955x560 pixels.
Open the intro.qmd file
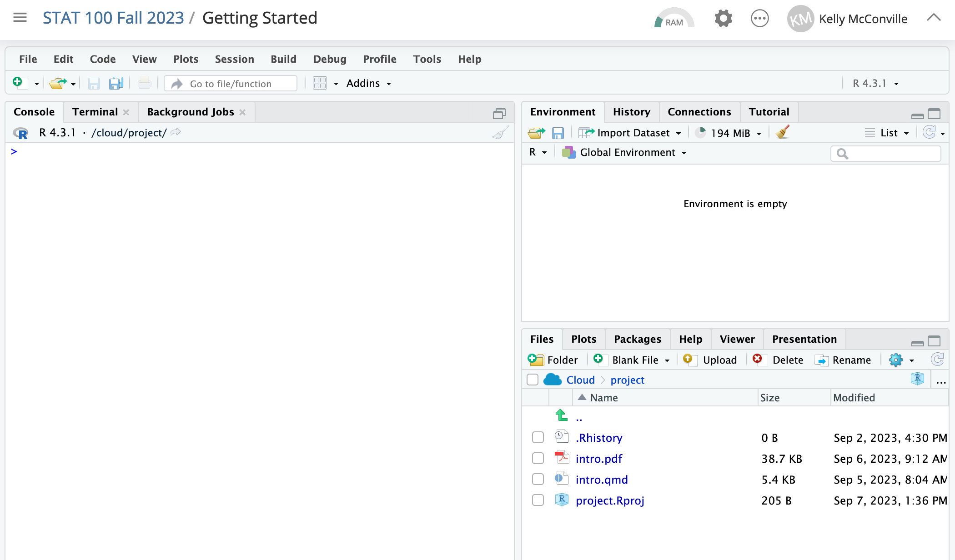point(601,479)
